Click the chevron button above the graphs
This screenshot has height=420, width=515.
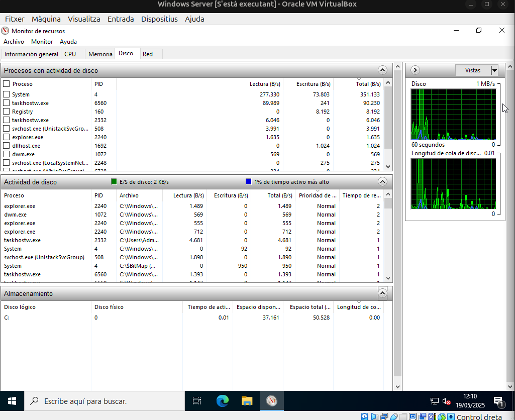point(415,70)
